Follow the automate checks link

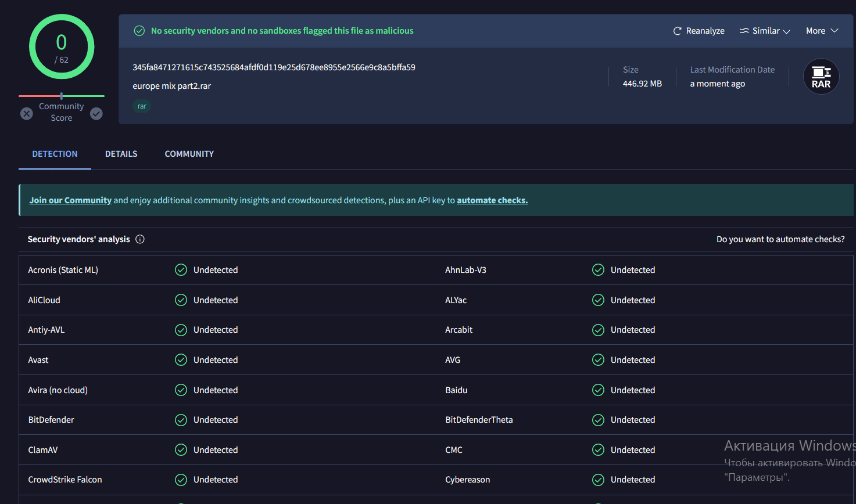click(492, 200)
